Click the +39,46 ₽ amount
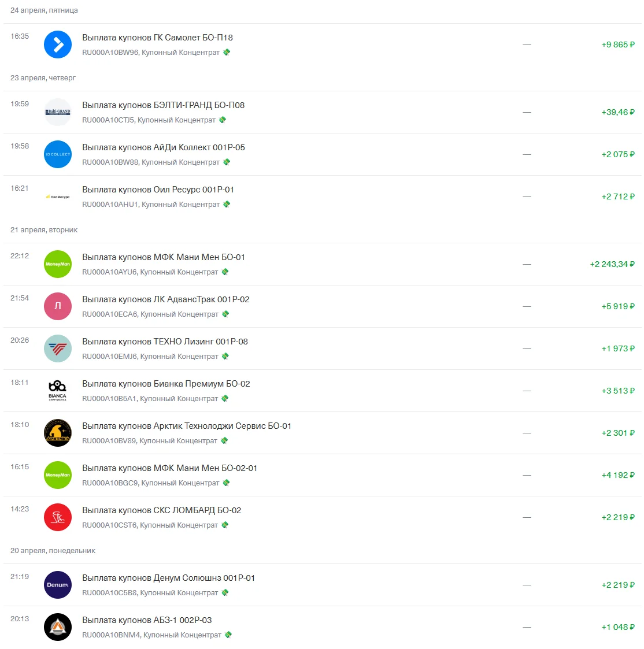The height and width of the screenshot is (649, 644). pyautogui.click(x=617, y=112)
